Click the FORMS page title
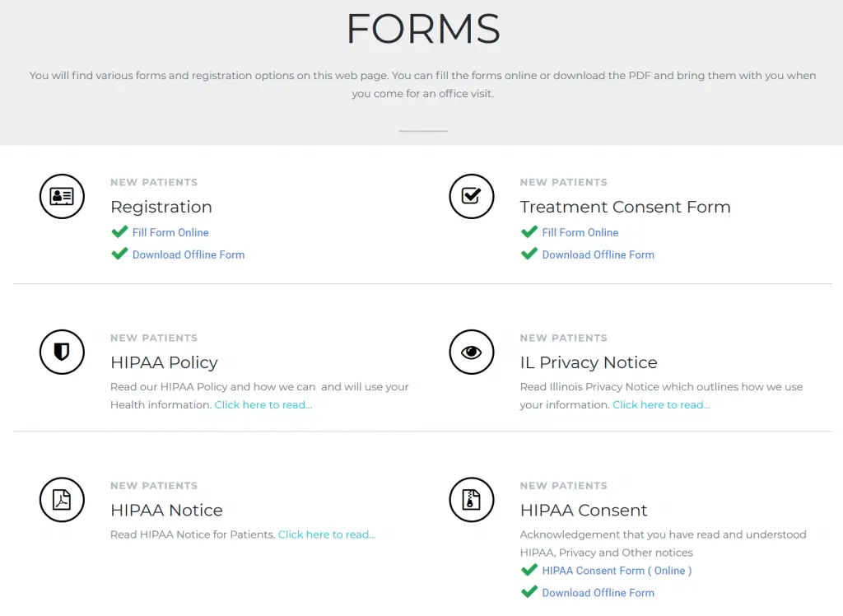The height and width of the screenshot is (616, 843). tap(422, 29)
